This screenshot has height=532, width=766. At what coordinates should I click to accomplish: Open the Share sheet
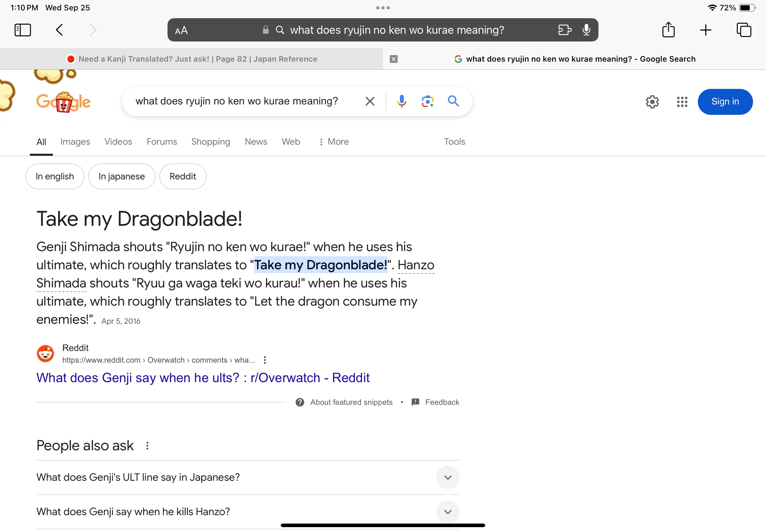coord(668,29)
